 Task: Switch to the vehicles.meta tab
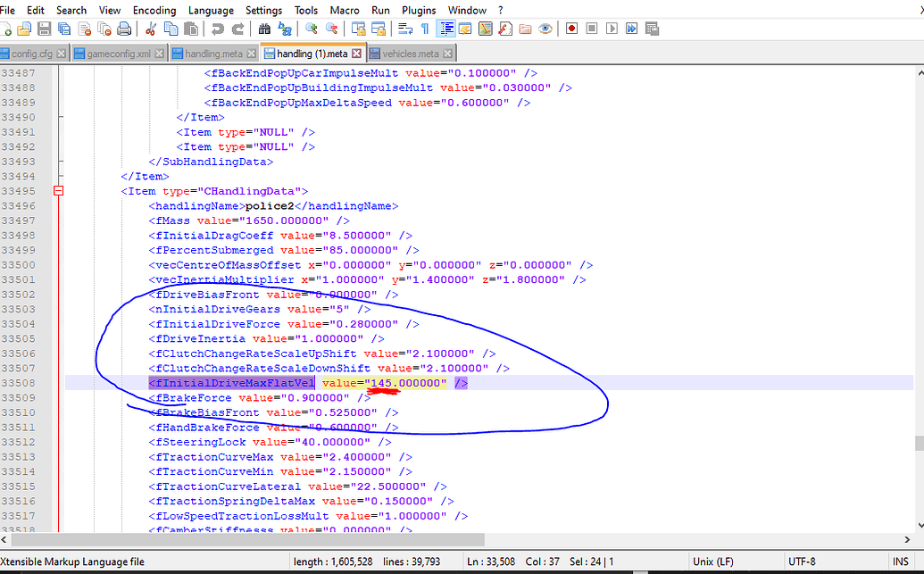[x=410, y=54]
